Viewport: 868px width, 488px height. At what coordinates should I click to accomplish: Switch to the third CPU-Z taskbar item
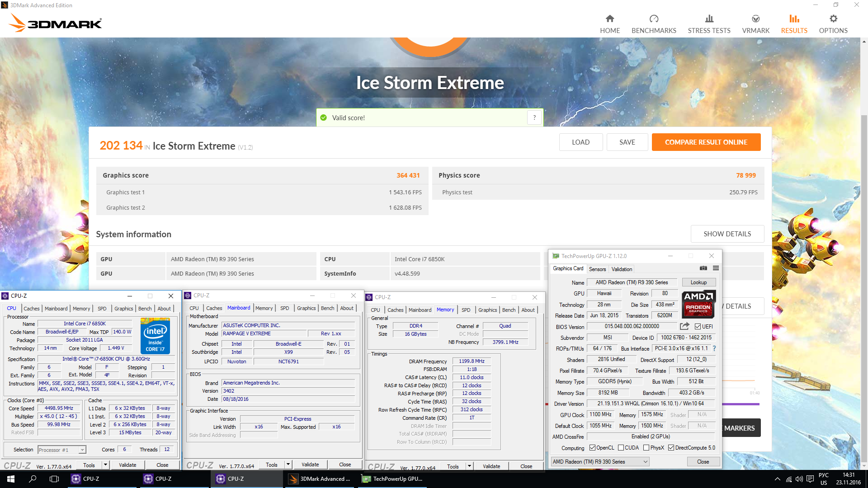click(247, 479)
